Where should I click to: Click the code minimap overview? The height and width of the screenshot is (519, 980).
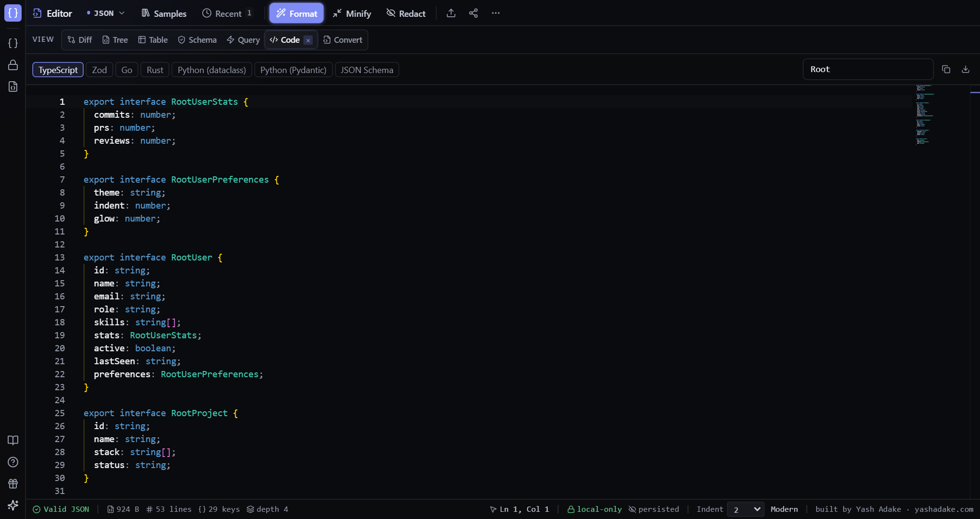click(925, 115)
